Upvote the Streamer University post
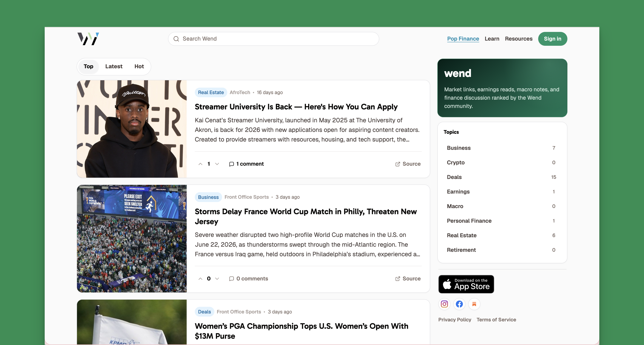 [x=200, y=164]
